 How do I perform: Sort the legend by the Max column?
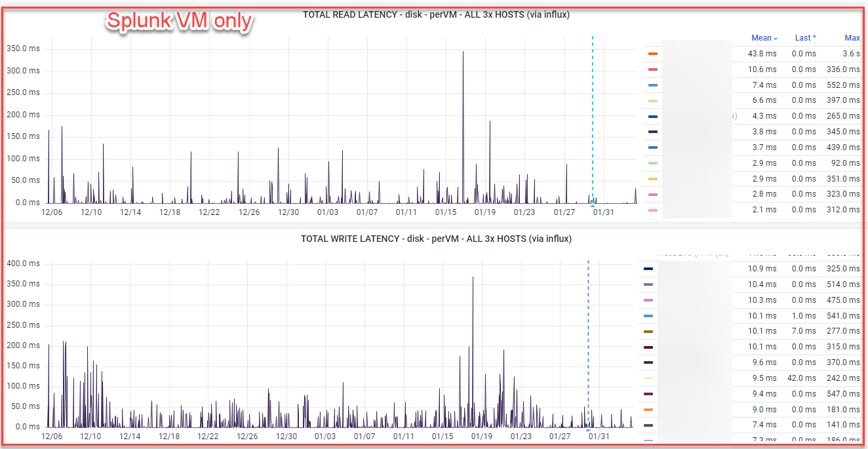coord(852,38)
